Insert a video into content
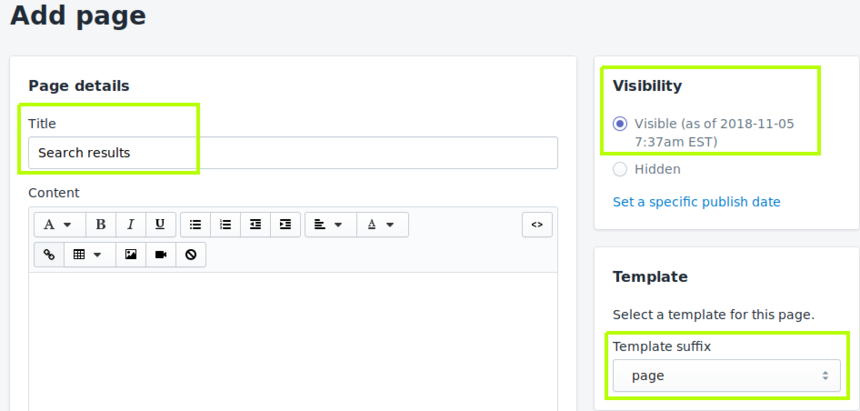860x411 pixels. (x=161, y=255)
